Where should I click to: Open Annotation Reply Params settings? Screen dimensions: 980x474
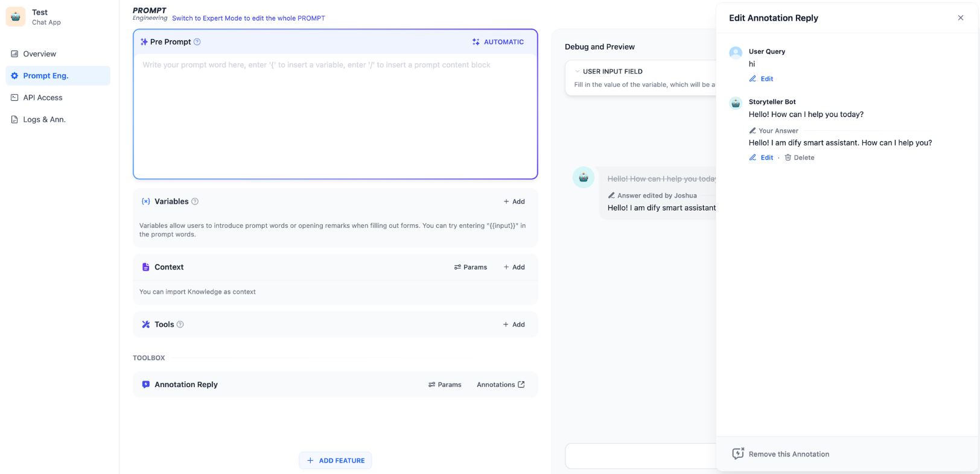pyautogui.click(x=445, y=385)
